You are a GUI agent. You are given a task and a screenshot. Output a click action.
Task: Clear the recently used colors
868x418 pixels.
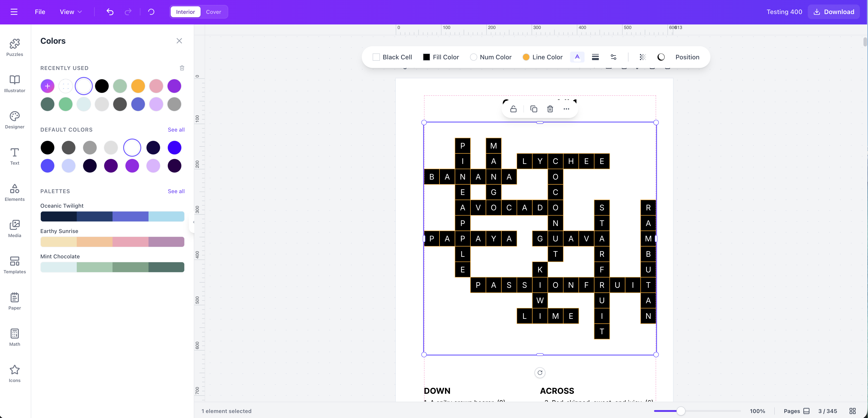coord(182,68)
